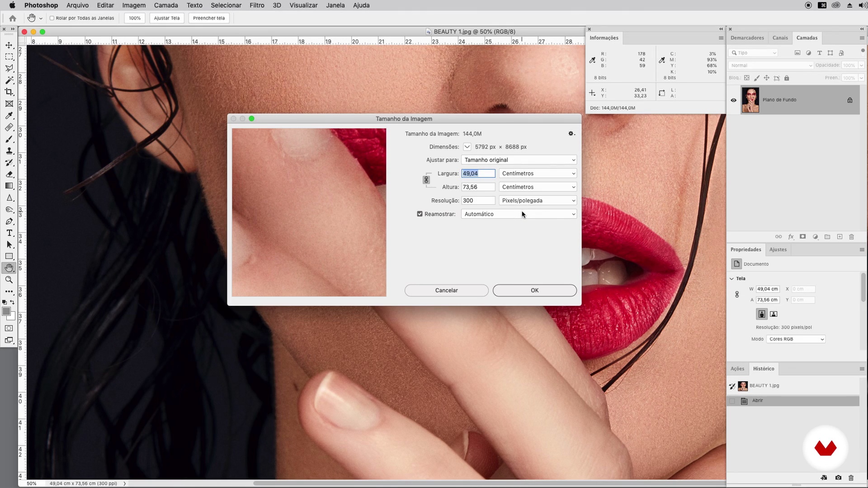Select the Path Selection arrow tool

click(x=9, y=245)
